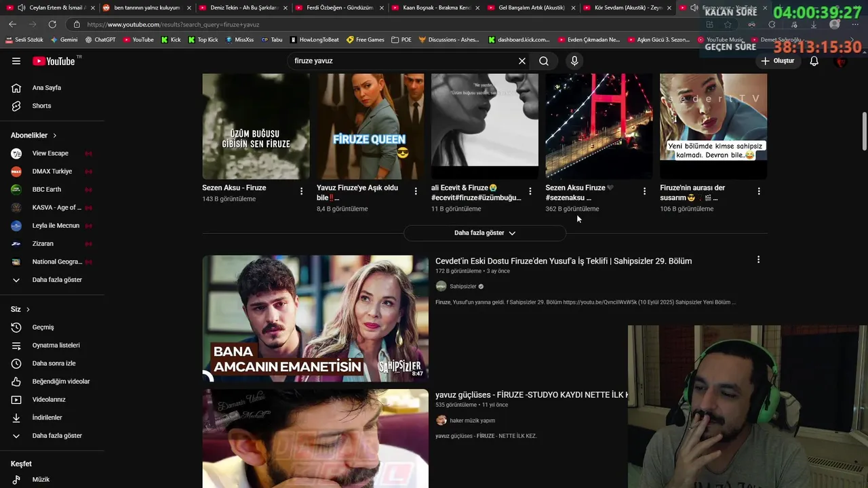The width and height of the screenshot is (868, 488).
Task: Start voice search with microphone icon
Action: 574,61
